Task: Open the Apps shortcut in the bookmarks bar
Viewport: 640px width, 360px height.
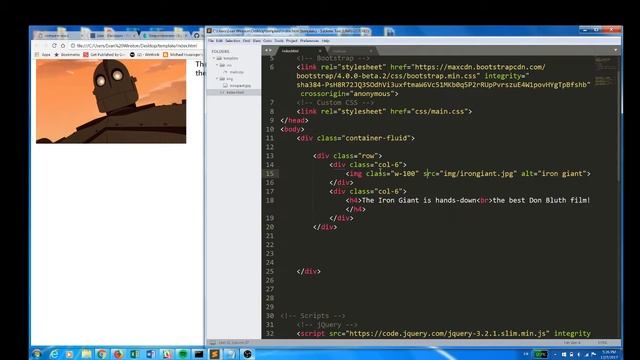Action: 43,55
